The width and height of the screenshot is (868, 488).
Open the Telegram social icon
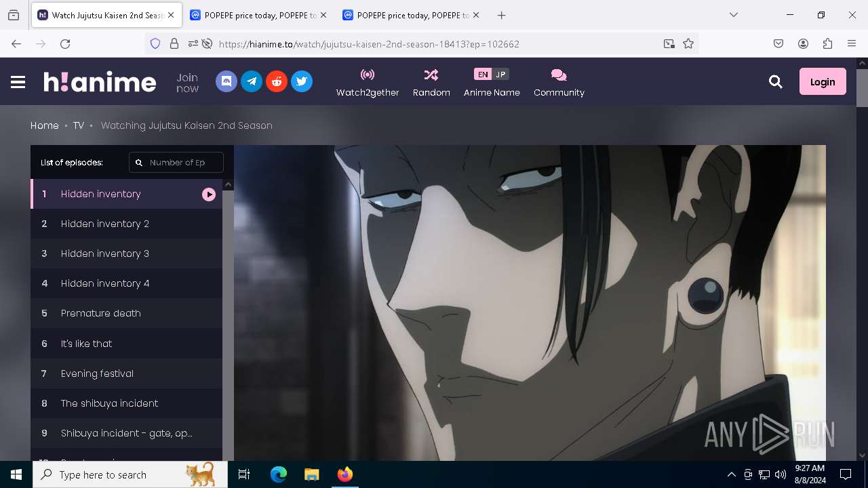[252, 81]
